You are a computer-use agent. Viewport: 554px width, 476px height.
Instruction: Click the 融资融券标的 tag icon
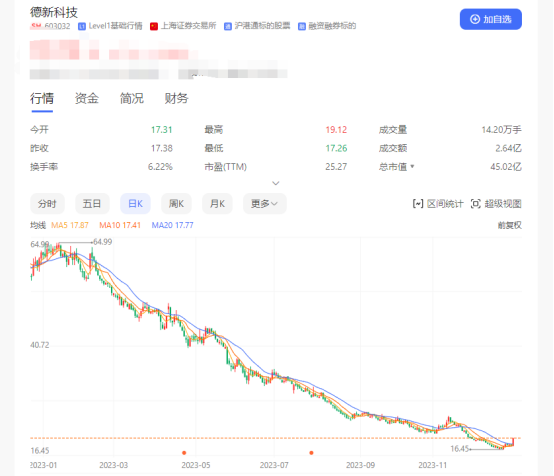coord(302,27)
